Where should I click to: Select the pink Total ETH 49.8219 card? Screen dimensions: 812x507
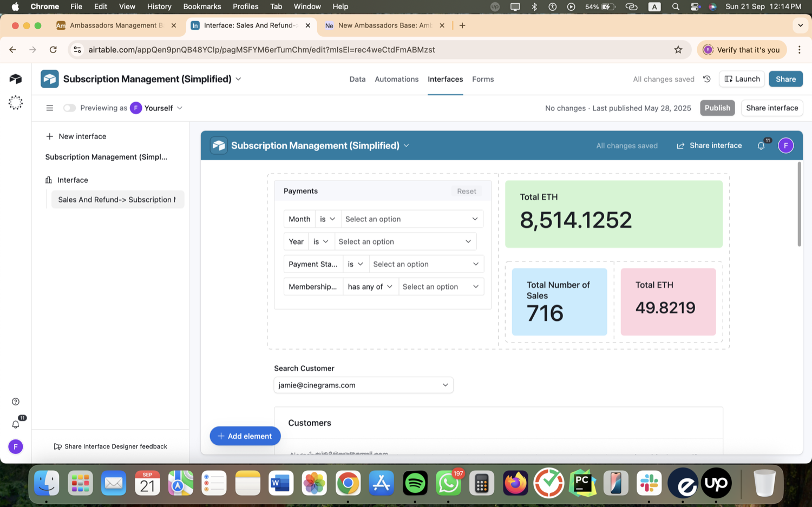pos(669,302)
